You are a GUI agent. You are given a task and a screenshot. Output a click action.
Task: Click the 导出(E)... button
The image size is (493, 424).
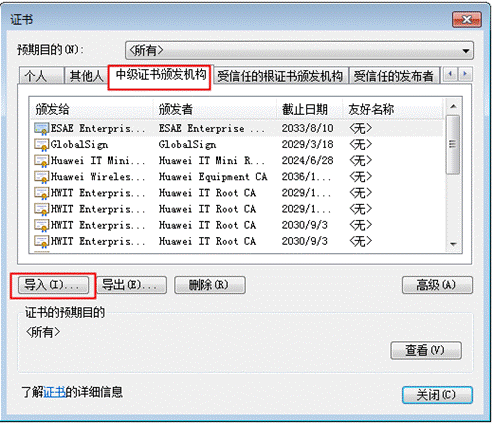(131, 285)
